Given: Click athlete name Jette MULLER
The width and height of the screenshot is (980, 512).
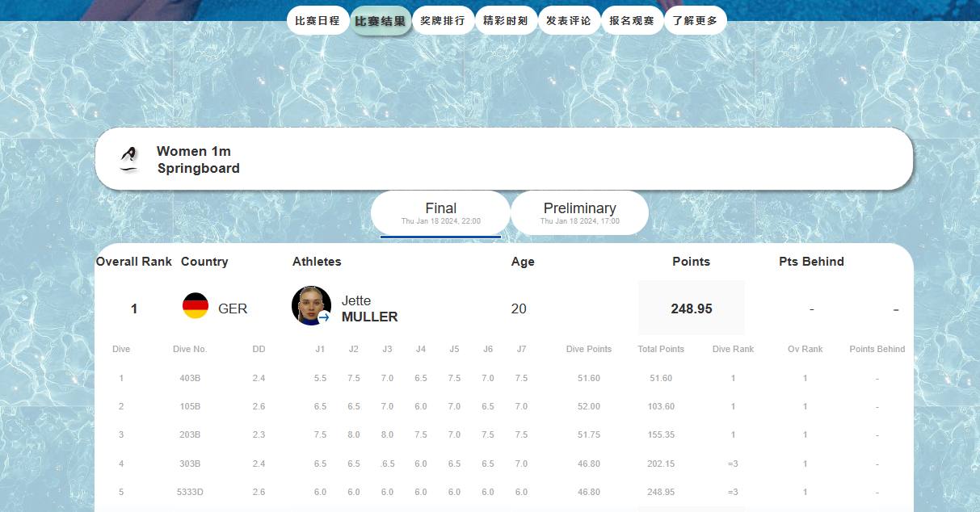Looking at the screenshot, I should pyautogui.click(x=370, y=308).
